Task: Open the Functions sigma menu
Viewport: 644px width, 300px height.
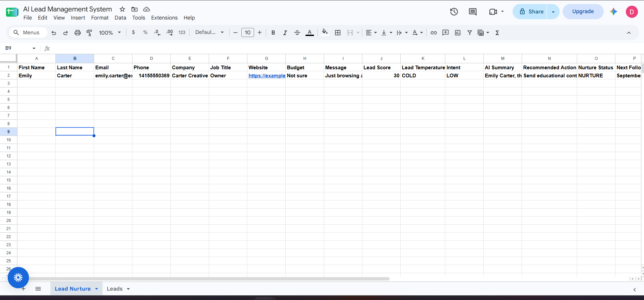Action: pyautogui.click(x=497, y=33)
